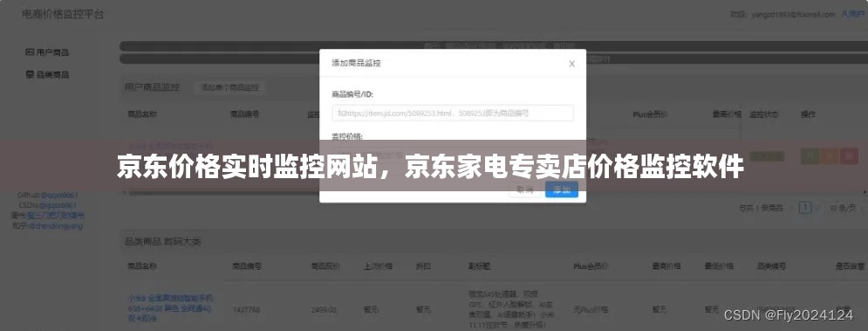
Task: Click the 添加单个商品监控 button
Action: point(230,87)
